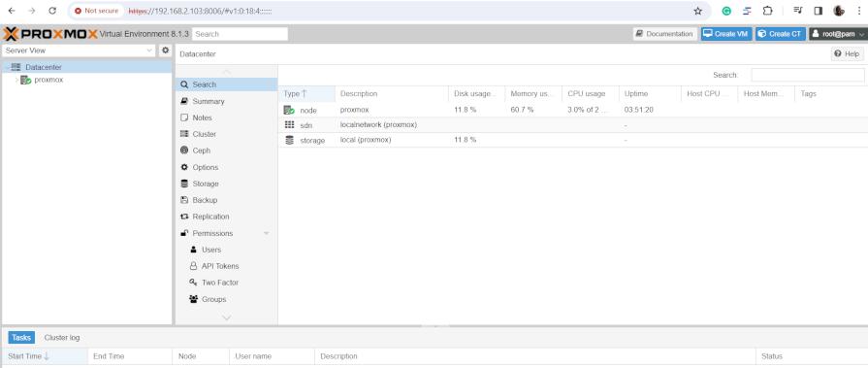Image resolution: width=868 pixels, height=368 pixels.
Task: Click the storage database icon in the grid
Action: coord(289,140)
